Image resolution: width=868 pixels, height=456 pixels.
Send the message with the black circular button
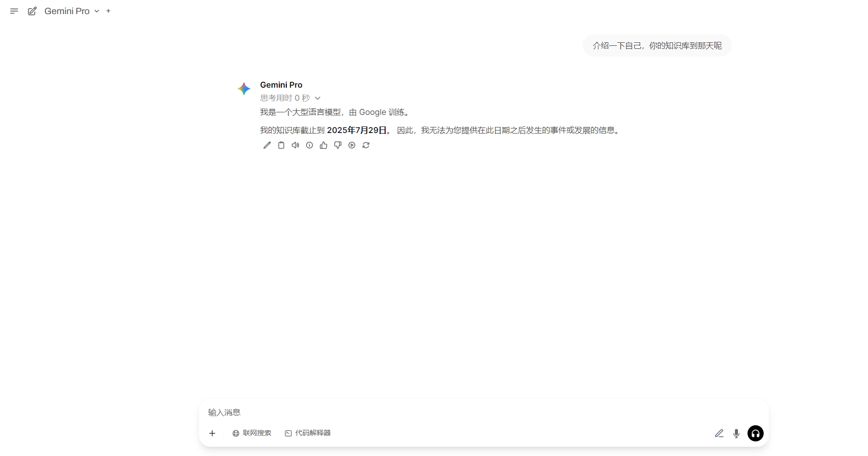pyautogui.click(x=755, y=433)
